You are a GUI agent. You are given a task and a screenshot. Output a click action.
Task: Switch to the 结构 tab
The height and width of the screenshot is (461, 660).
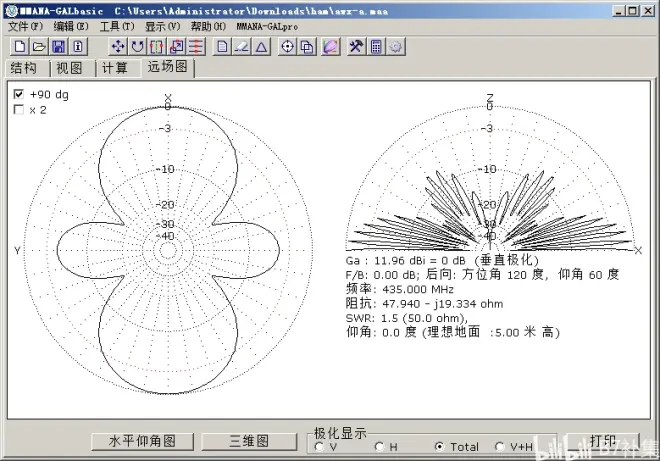point(24,68)
